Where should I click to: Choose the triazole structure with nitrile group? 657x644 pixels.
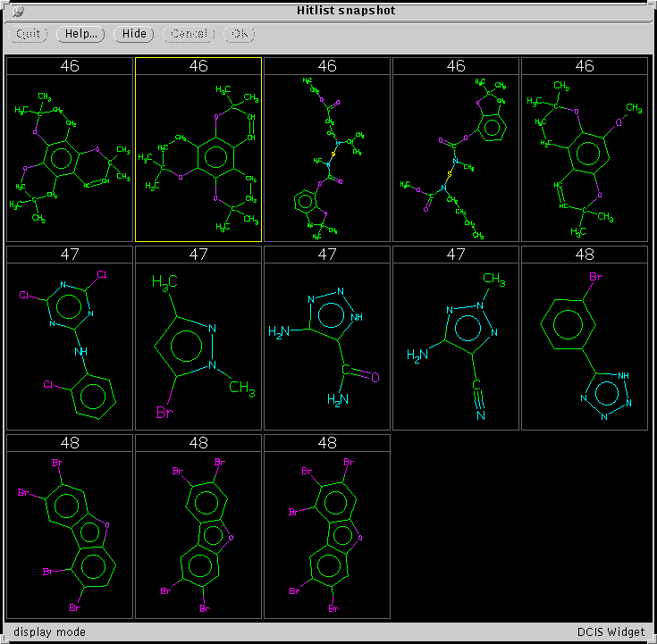coord(456,347)
